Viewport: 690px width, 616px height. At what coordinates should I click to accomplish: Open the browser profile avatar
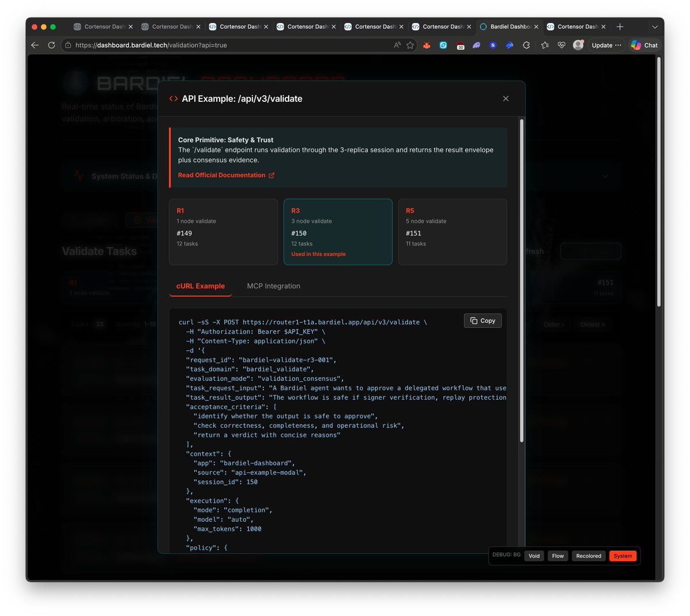[x=578, y=45]
